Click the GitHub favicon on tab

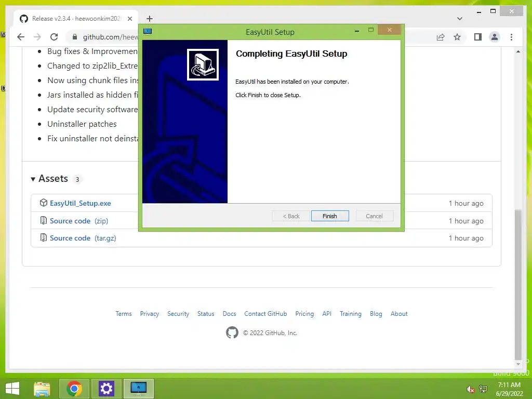[24, 19]
